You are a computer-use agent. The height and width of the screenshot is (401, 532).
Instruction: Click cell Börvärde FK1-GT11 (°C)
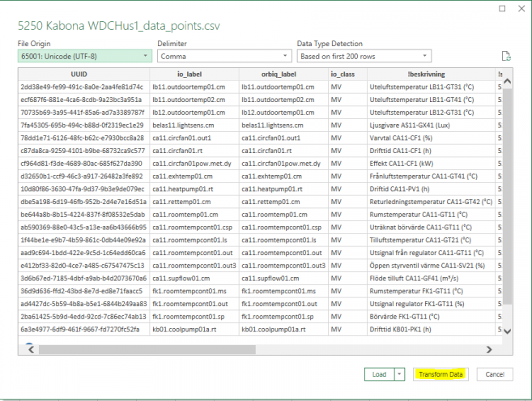pyautogui.click(x=431, y=317)
